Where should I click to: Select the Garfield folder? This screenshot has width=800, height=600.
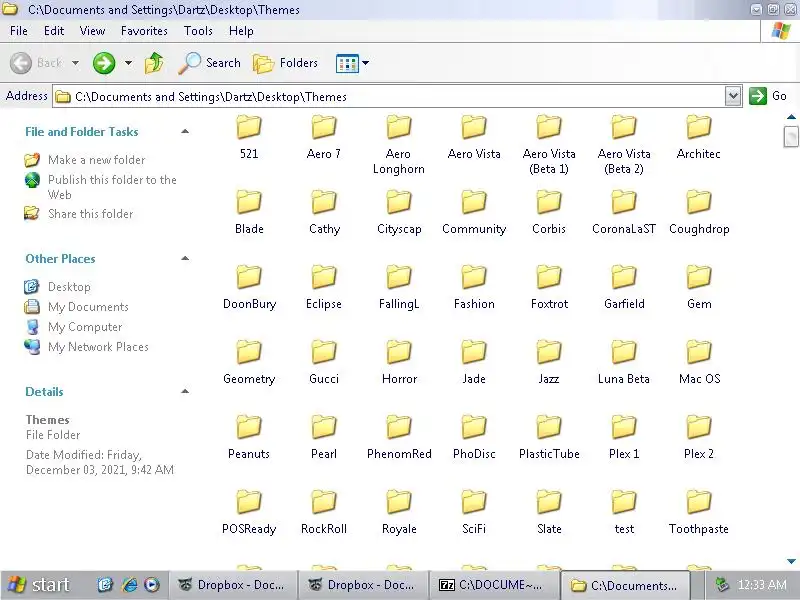pyautogui.click(x=624, y=288)
